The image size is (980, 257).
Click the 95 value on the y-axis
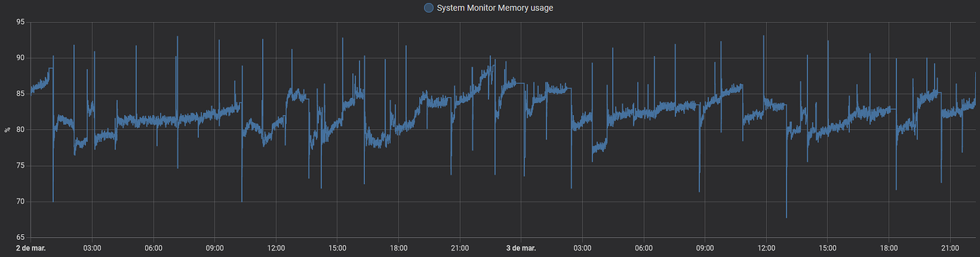click(20, 22)
